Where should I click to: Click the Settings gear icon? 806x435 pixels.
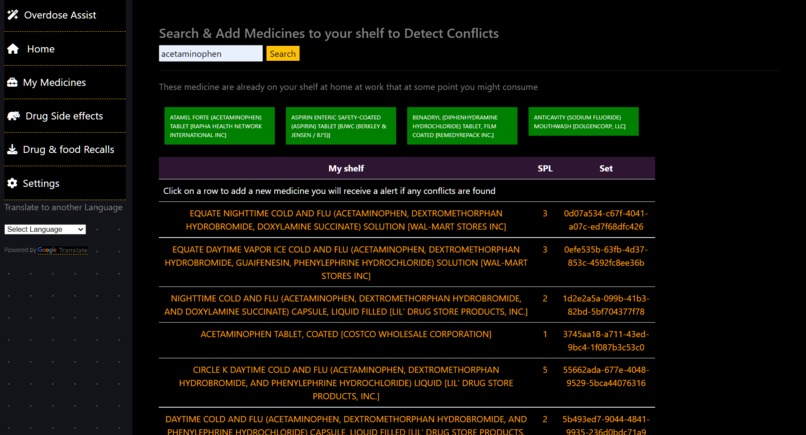[12, 183]
